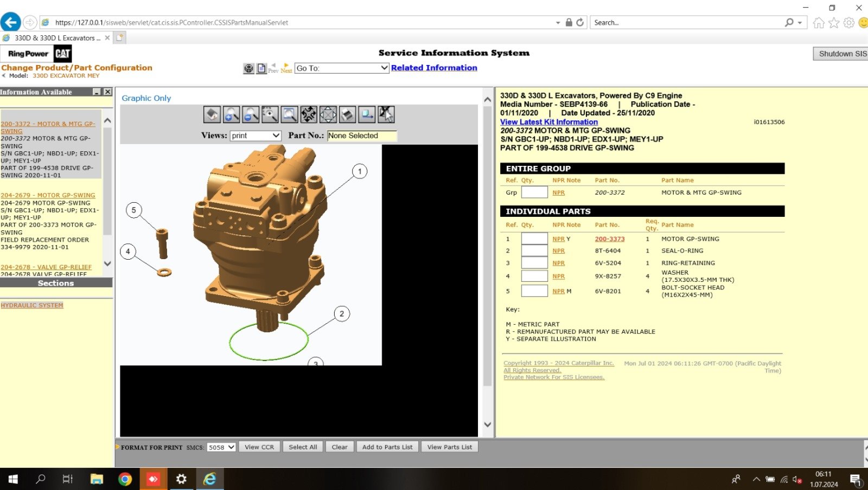
Task: Open the Go To dropdown
Action: pyautogui.click(x=342, y=68)
